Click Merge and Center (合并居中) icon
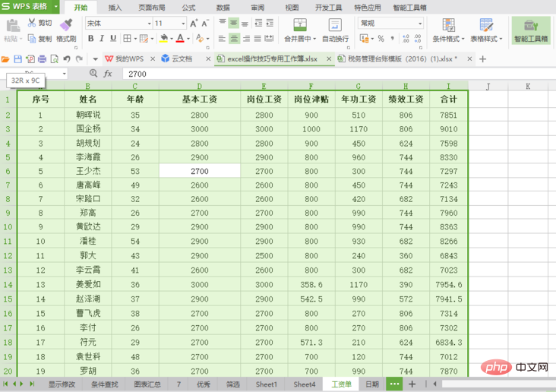The height and width of the screenshot is (392, 556). 300,25
